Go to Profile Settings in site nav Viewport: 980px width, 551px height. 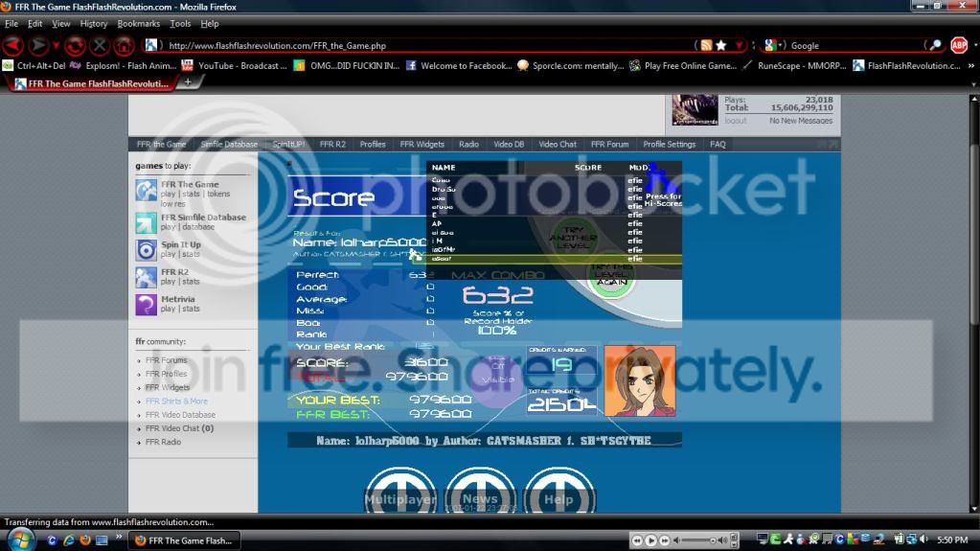pyautogui.click(x=669, y=145)
